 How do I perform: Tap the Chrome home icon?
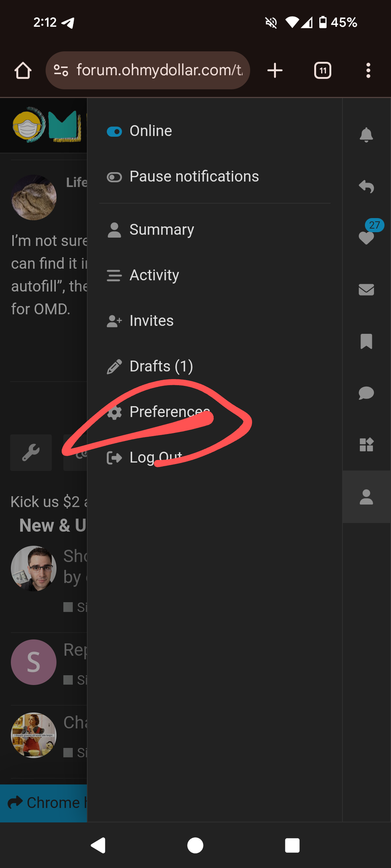23,70
